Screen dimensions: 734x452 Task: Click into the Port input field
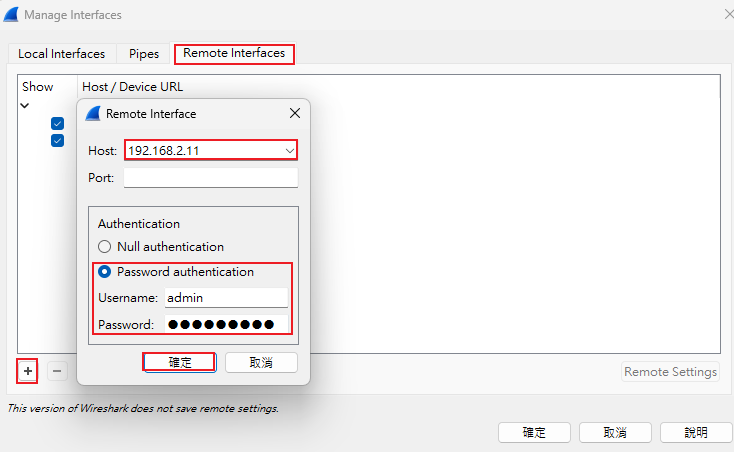[211, 178]
